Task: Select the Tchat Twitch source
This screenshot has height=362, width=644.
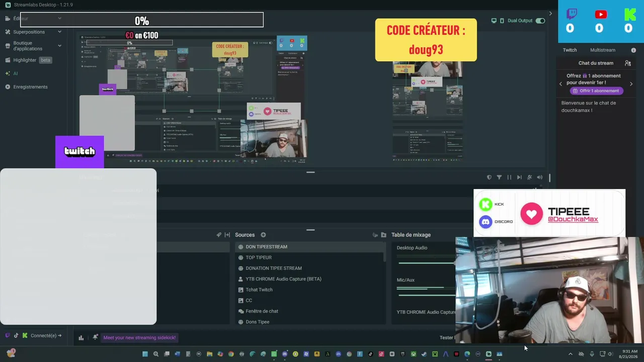Action: coord(310,290)
